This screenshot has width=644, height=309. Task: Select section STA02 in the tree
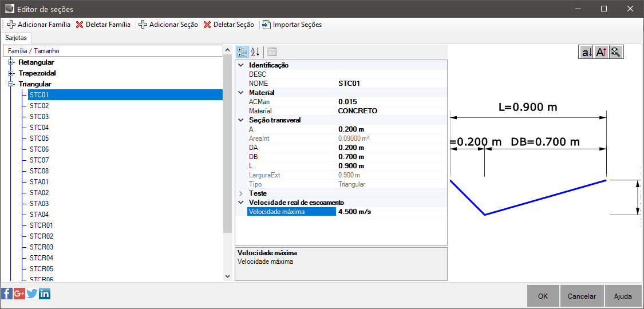tap(39, 193)
